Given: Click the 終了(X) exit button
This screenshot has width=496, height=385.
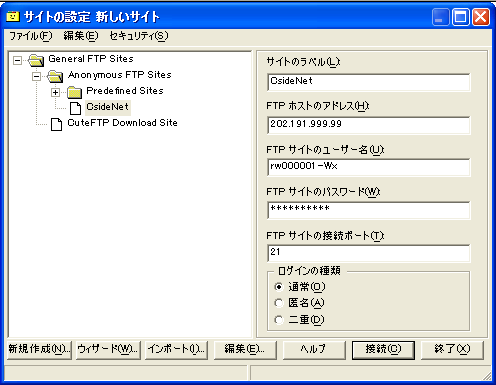Looking at the screenshot, I should tap(452, 350).
